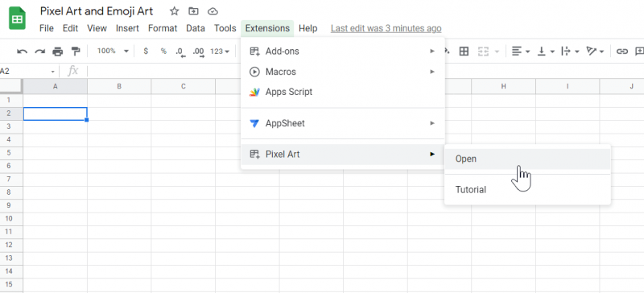Click the AppSheet logo icon
Screen dimensions: 644x293
tap(254, 123)
